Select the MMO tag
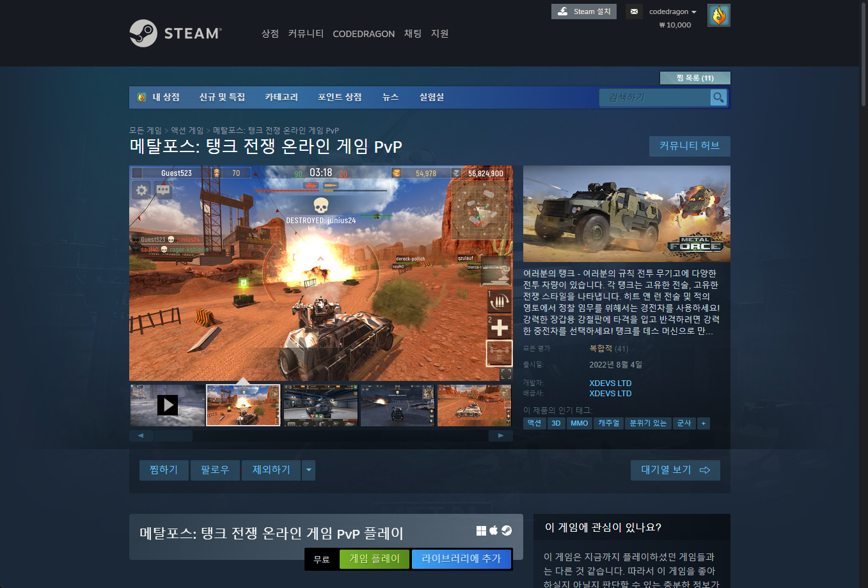 tap(580, 423)
